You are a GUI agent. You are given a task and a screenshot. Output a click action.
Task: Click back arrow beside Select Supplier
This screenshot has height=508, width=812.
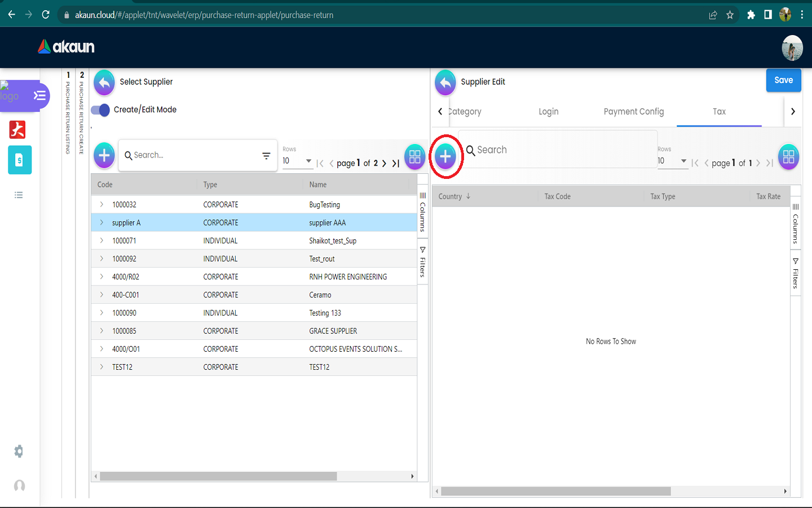click(104, 82)
